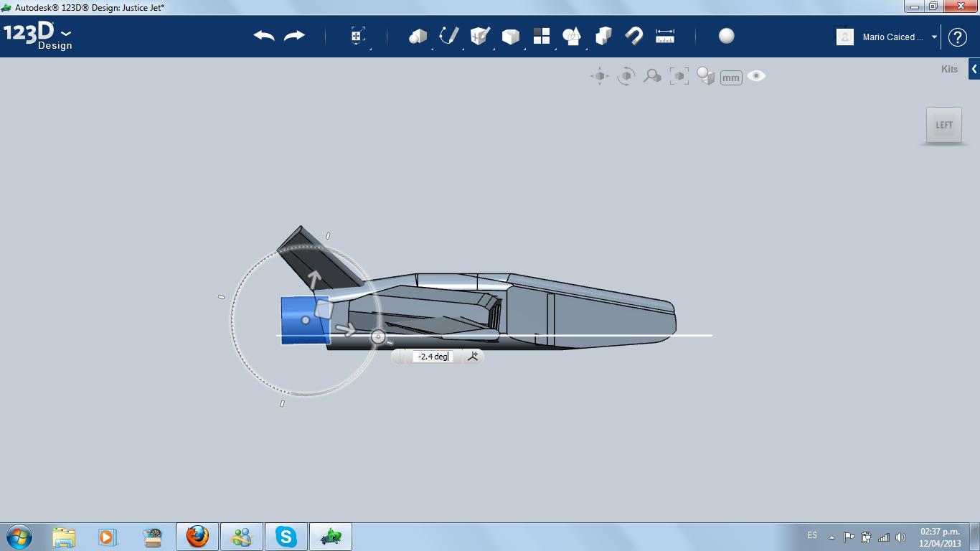This screenshot has width=980, height=551.
Task: Open the Transform tool
Action: point(358,36)
